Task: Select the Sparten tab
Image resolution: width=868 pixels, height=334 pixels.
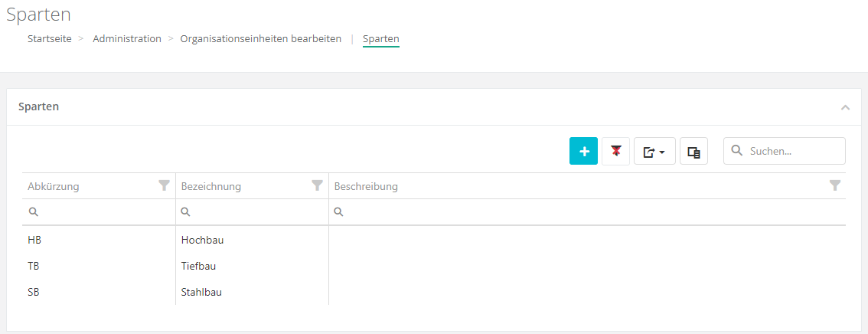Action: tap(380, 39)
